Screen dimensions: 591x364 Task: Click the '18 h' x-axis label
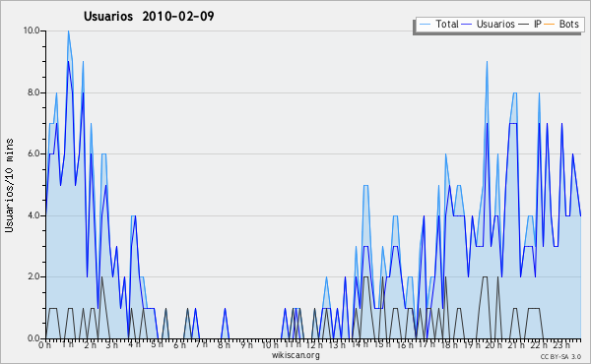click(x=449, y=345)
